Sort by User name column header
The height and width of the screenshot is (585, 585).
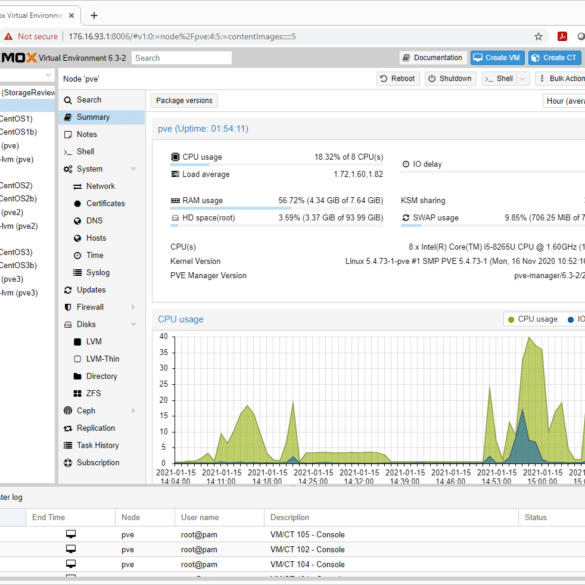pyautogui.click(x=219, y=517)
